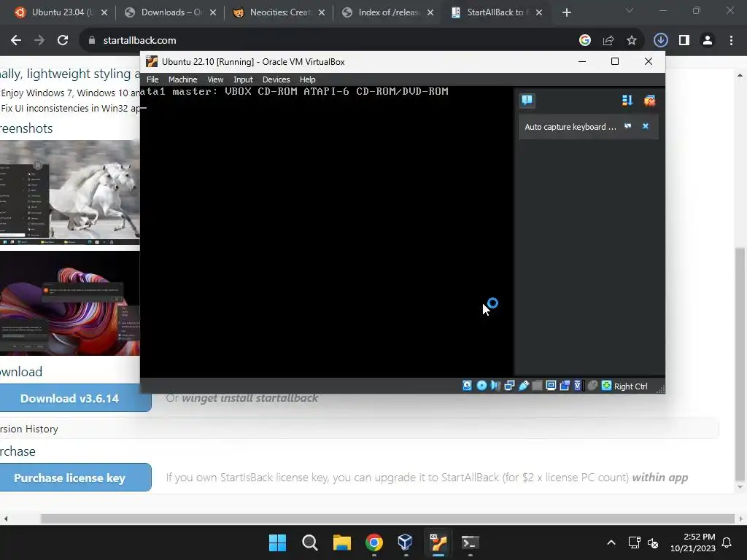This screenshot has width=747, height=560.
Task: Dismiss the Auto capture keyboard notification
Action: point(646,126)
